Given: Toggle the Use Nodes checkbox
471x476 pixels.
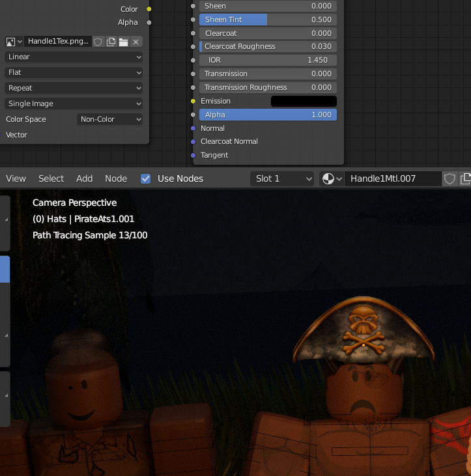Looking at the screenshot, I should (x=146, y=179).
